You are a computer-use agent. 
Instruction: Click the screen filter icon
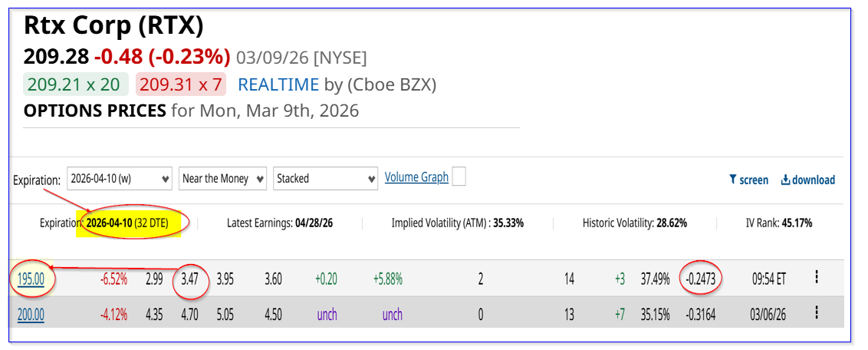click(733, 180)
